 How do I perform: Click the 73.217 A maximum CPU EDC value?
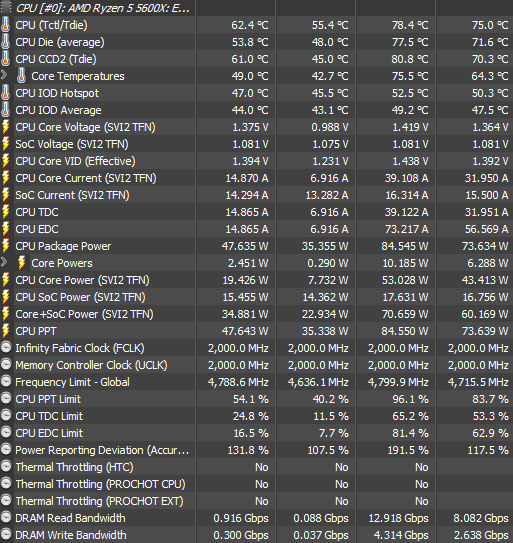406,229
